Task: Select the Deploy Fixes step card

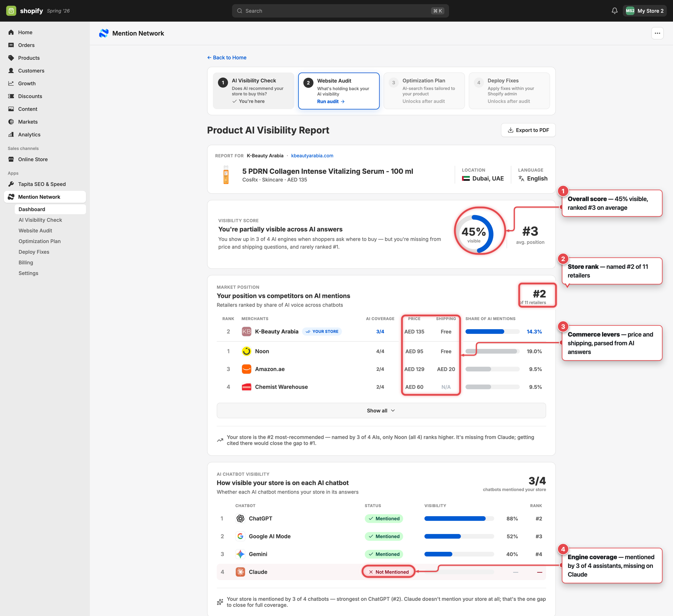Action: coord(509,91)
